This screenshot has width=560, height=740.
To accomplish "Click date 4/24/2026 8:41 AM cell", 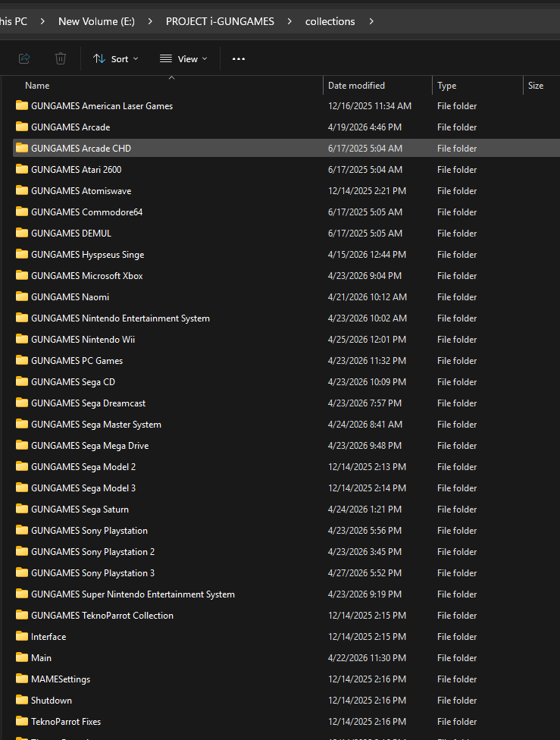I will pos(365,425).
